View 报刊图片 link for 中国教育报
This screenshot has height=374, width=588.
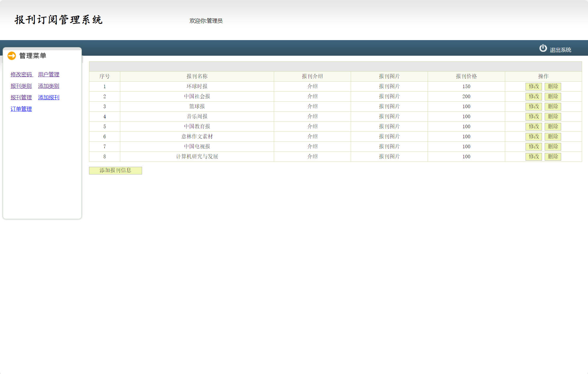(389, 126)
